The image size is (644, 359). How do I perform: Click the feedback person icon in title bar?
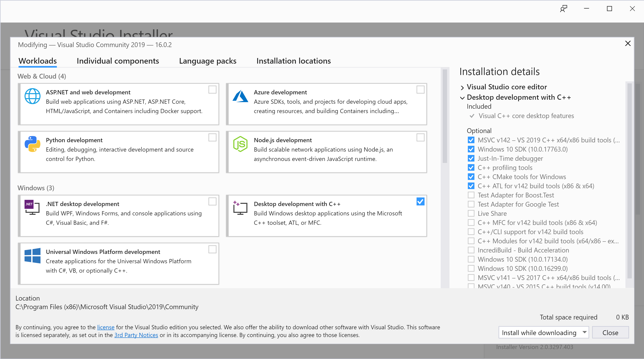click(x=563, y=9)
